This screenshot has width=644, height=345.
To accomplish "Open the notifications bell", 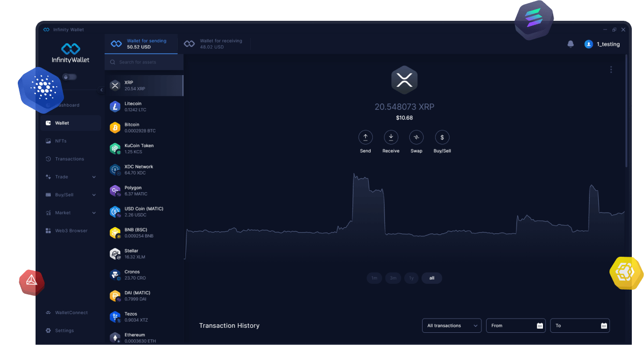I will 570,44.
